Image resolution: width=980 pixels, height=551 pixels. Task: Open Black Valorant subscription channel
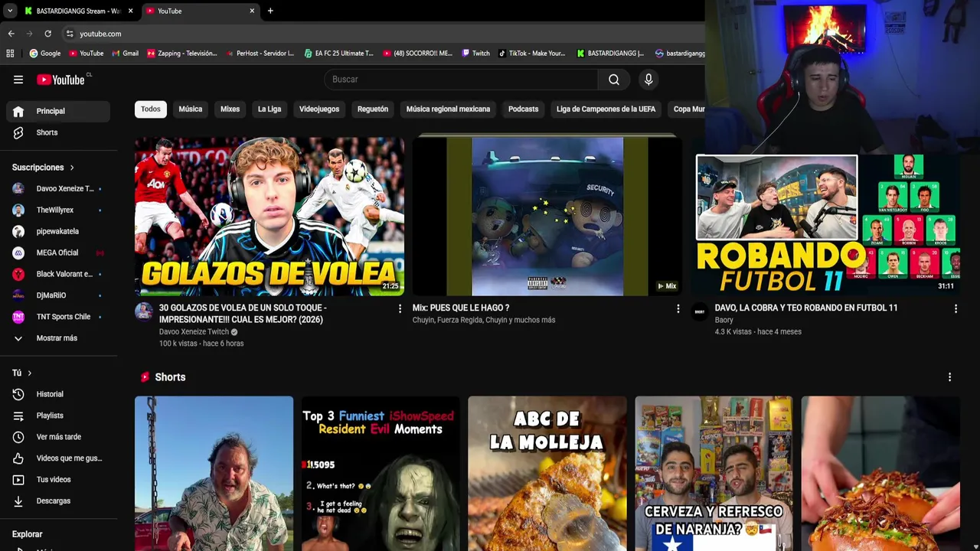pyautogui.click(x=58, y=274)
